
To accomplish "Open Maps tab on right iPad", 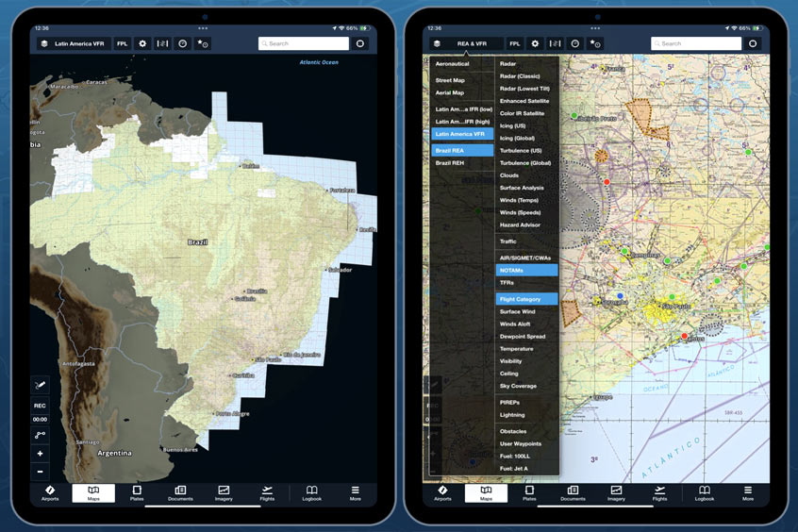I will (486, 492).
